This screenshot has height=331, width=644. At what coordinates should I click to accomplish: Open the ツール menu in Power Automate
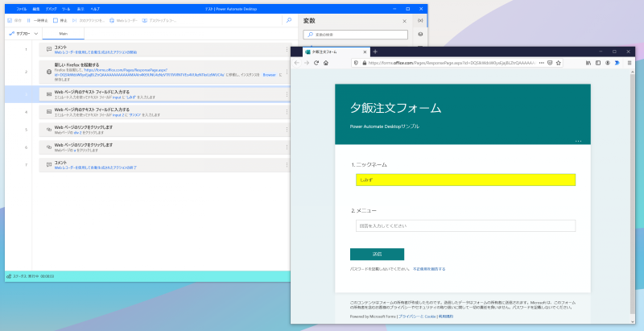[66, 9]
